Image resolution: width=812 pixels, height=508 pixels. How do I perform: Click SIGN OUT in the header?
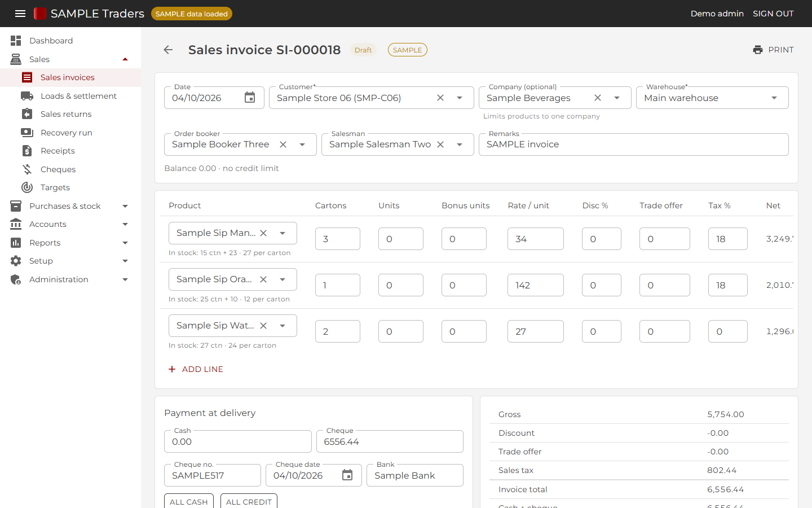coord(773,14)
